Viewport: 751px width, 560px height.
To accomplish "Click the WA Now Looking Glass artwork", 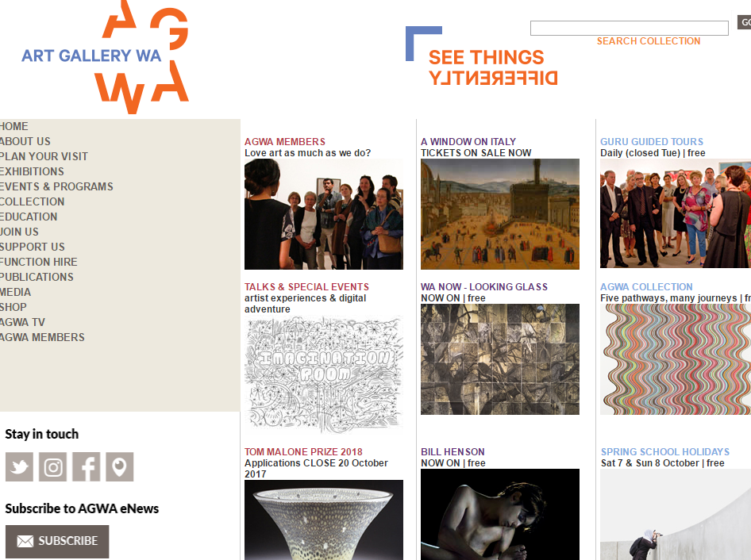I will [x=500, y=359].
